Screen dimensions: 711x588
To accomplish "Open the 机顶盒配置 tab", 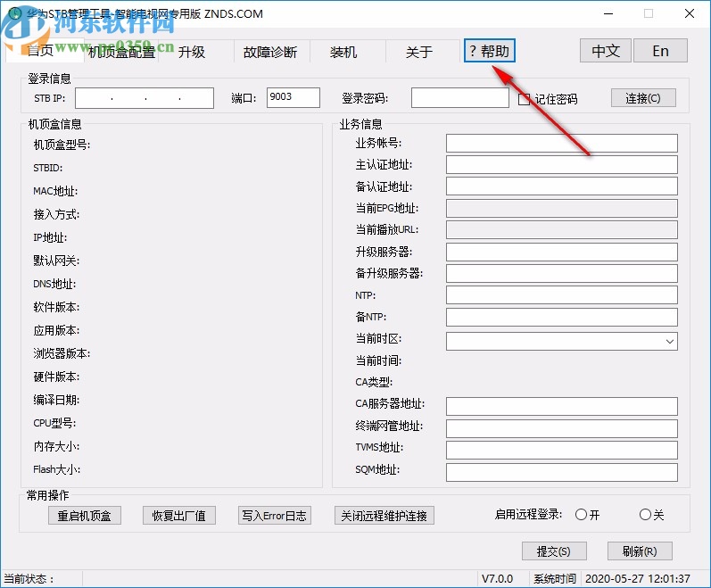I will (x=121, y=52).
